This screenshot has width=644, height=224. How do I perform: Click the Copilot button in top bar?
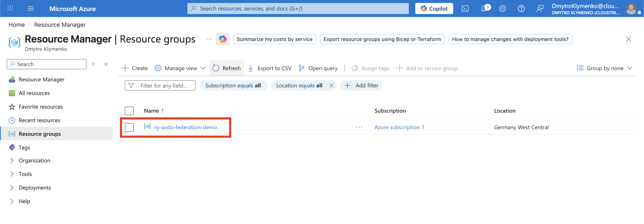[x=434, y=9]
